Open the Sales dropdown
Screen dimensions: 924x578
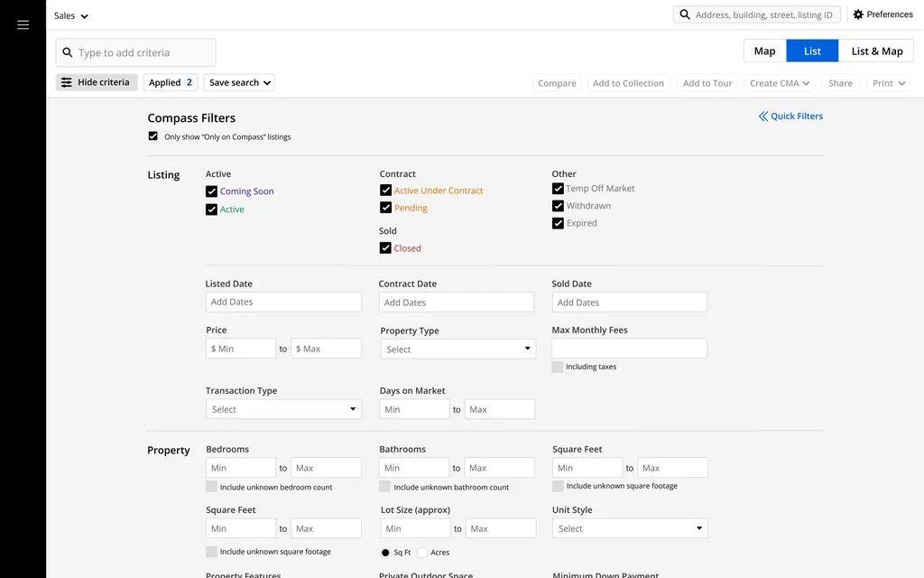click(70, 16)
